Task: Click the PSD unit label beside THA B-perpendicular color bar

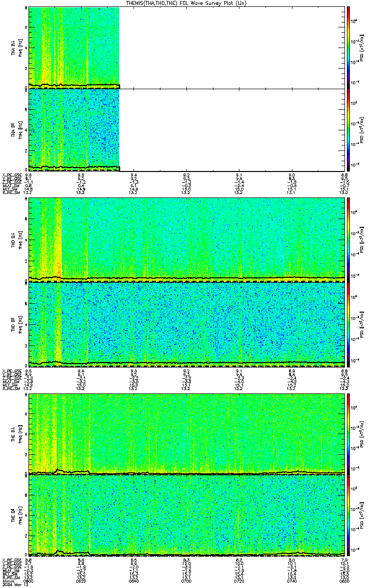Action: coord(362,48)
